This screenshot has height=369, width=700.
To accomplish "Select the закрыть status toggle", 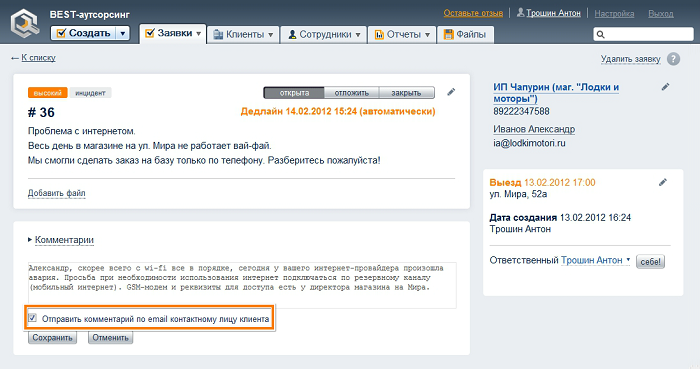I will click(406, 93).
